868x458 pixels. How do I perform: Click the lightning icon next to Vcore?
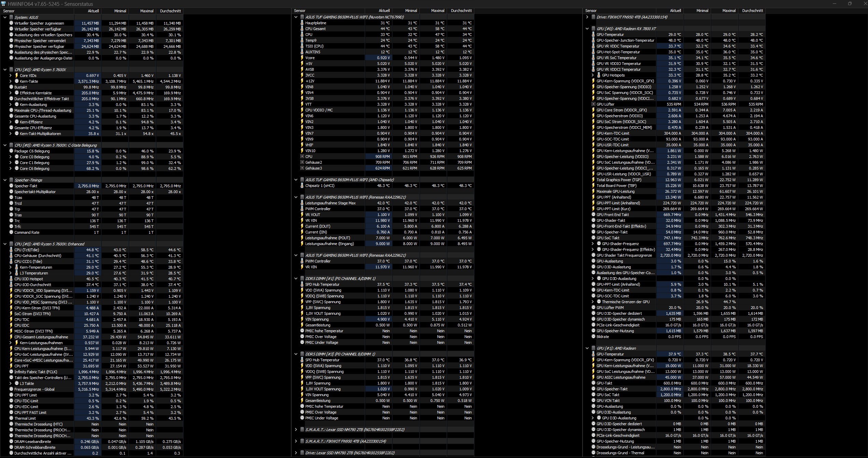(302, 58)
